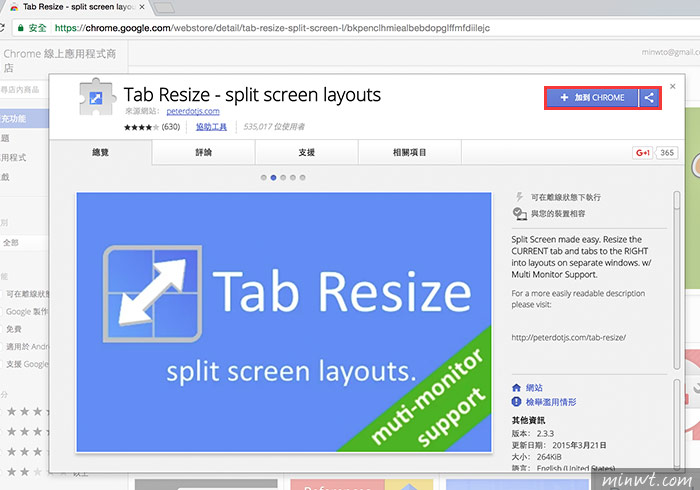Click the G+1 button
The image size is (700, 490).
pos(642,153)
